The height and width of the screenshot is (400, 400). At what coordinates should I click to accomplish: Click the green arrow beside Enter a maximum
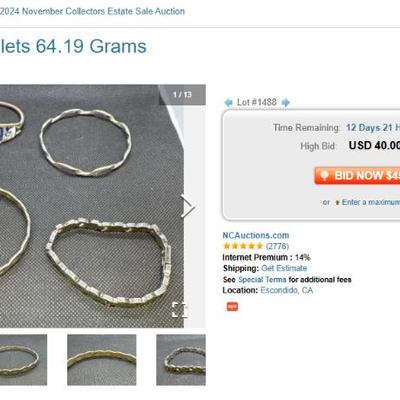(x=337, y=203)
